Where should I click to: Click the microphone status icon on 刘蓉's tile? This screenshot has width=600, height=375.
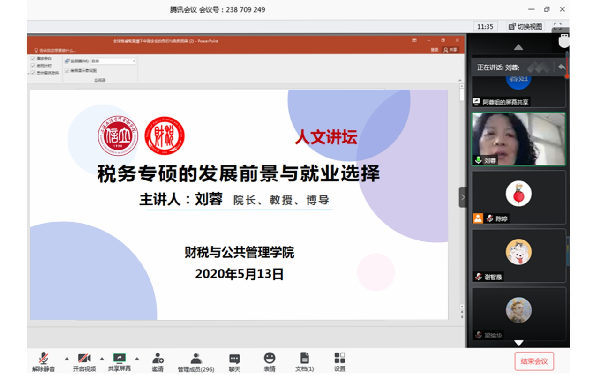pyautogui.click(x=478, y=160)
